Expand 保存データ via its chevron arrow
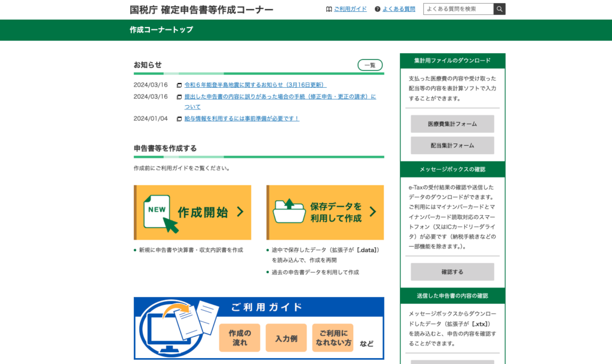 pos(375,213)
